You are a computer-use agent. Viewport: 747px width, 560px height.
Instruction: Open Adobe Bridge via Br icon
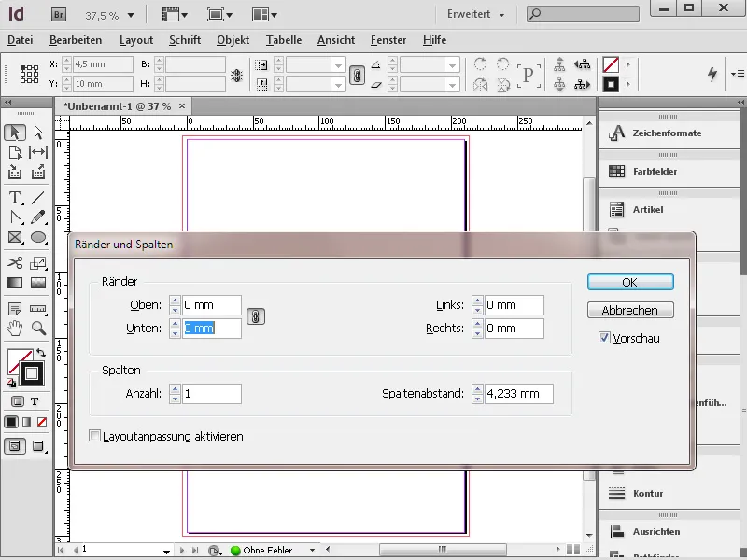click(x=59, y=15)
